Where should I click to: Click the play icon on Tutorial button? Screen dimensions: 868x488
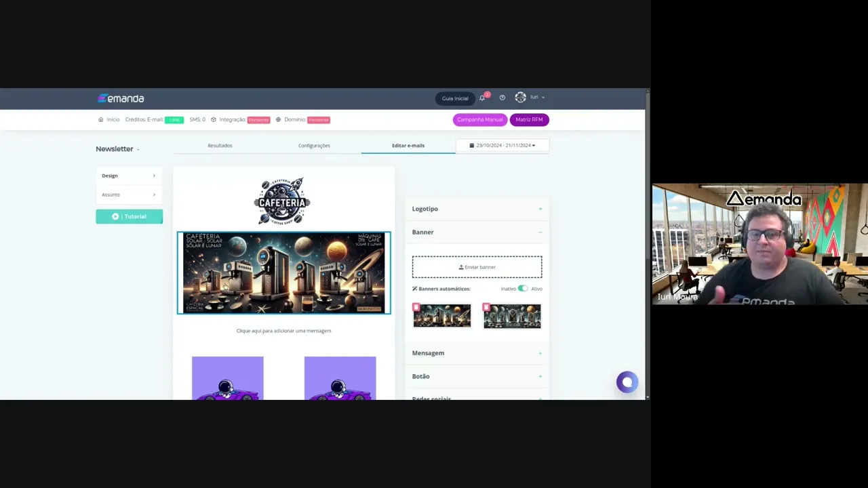point(115,216)
